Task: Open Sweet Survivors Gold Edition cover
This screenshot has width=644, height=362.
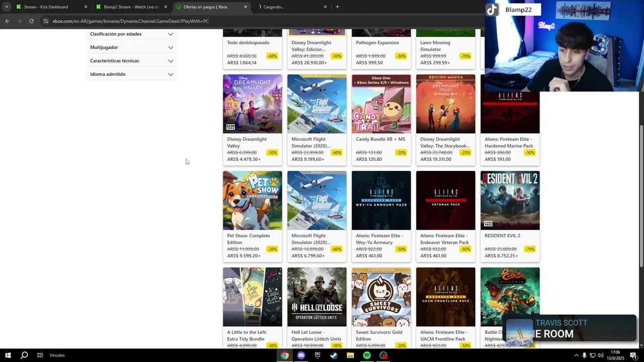Action: (x=381, y=297)
